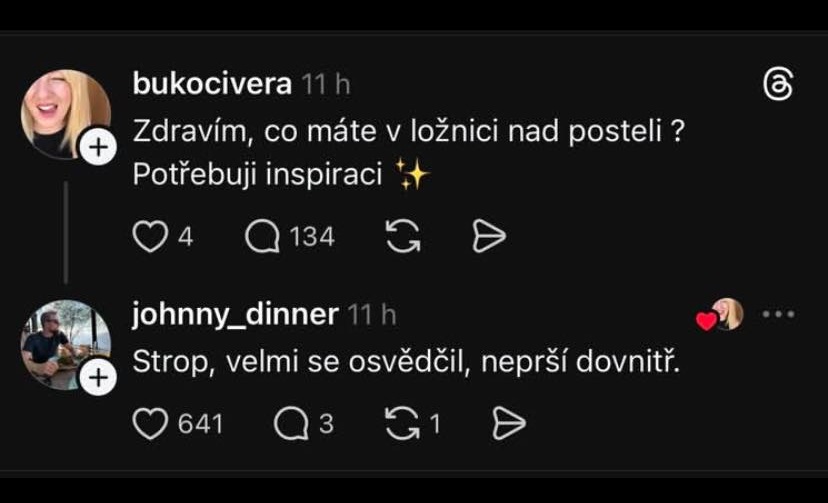828x503 pixels.
Task: Click the 11 h timestamp on bukocivera's post
Action: pyautogui.click(x=326, y=85)
